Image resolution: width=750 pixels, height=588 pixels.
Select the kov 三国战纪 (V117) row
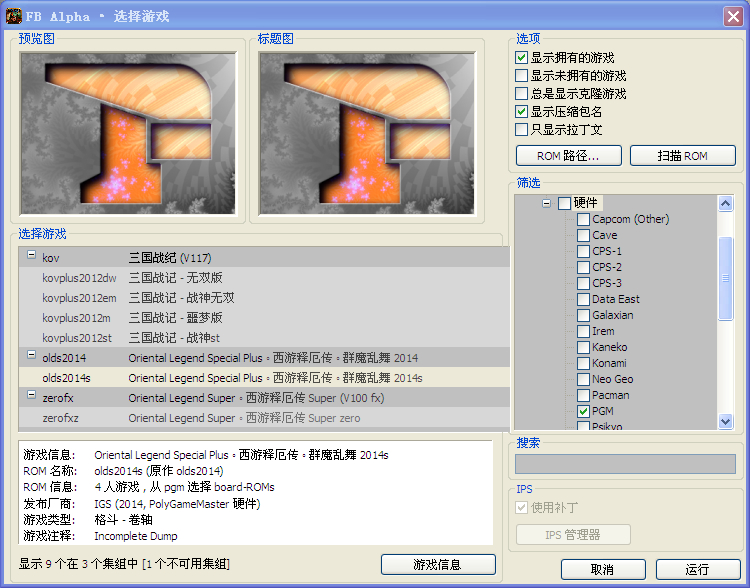[x=264, y=257]
